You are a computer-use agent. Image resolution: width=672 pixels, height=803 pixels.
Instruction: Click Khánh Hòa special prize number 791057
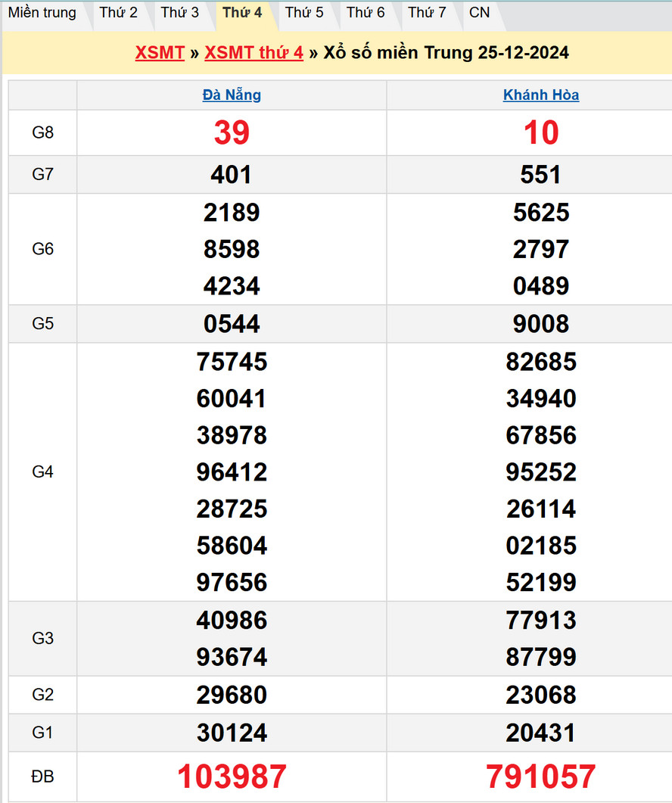click(x=541, y=777)
